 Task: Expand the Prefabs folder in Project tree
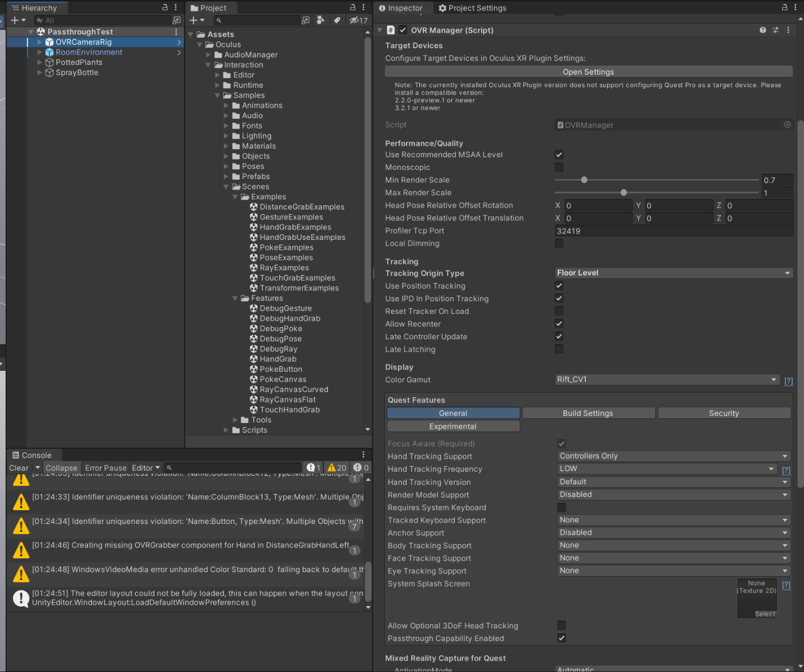(x=226, y=176)
